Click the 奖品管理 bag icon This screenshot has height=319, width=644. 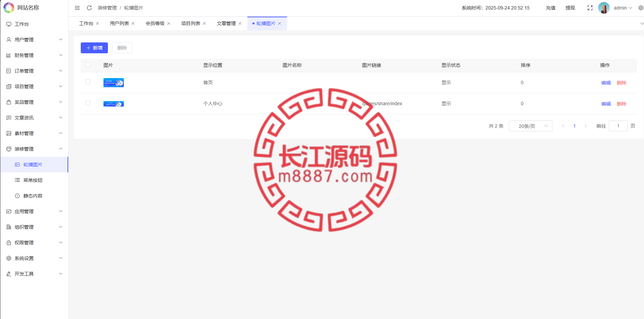[x=9, y=102]
